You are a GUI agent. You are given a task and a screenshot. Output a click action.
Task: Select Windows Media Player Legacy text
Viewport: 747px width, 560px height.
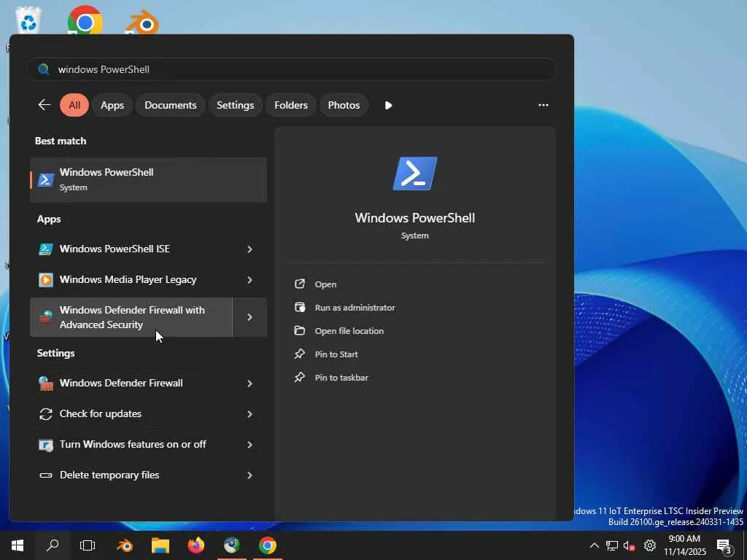(128, 279)
